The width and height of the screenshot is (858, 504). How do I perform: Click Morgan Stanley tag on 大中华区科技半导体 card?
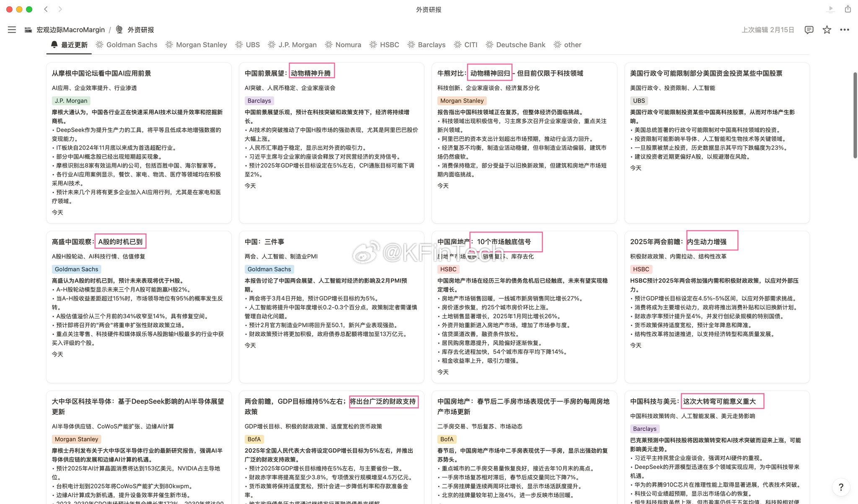point(77,439)
